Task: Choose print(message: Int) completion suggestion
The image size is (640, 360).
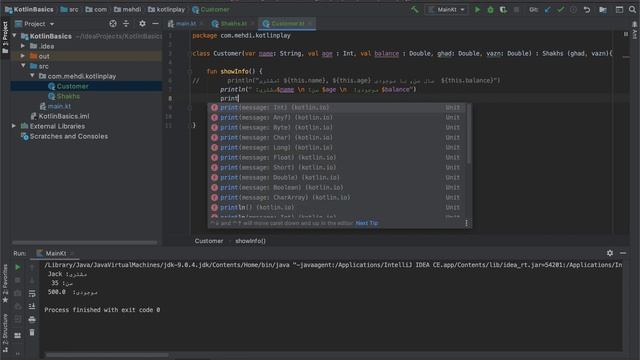Action: click(x=338, y=107)
